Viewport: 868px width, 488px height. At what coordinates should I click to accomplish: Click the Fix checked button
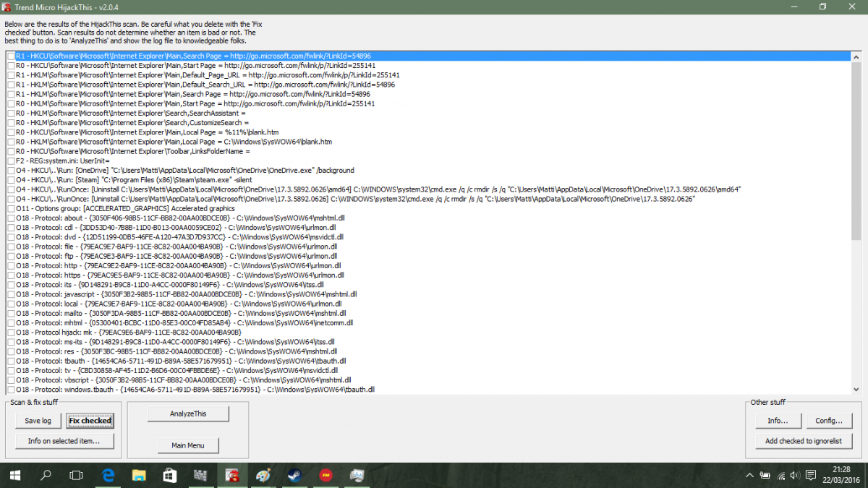click(x=90, y=421)
